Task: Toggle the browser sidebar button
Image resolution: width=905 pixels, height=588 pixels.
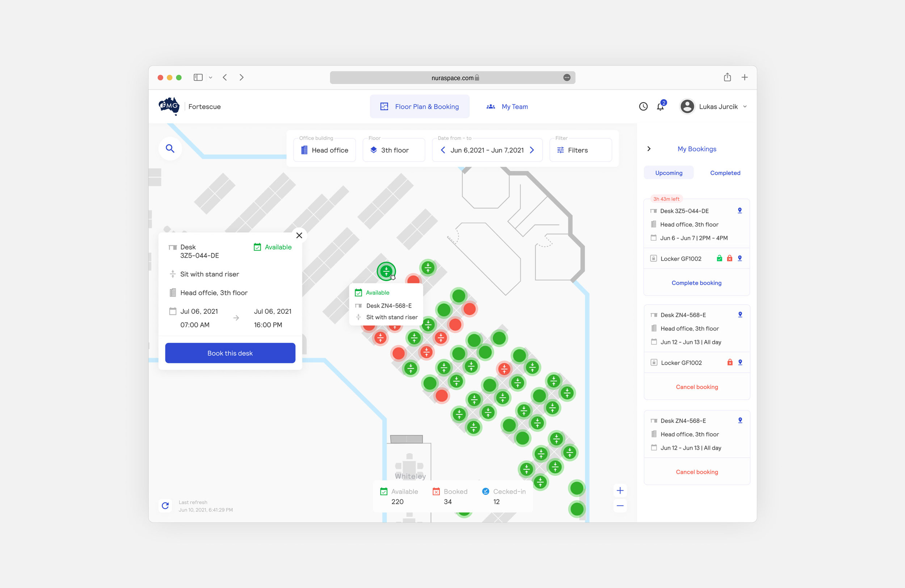Action: (x=198, y=77)
